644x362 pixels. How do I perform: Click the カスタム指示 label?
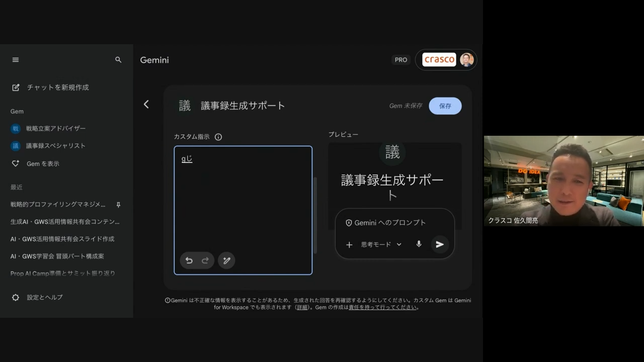click(192, 137)
